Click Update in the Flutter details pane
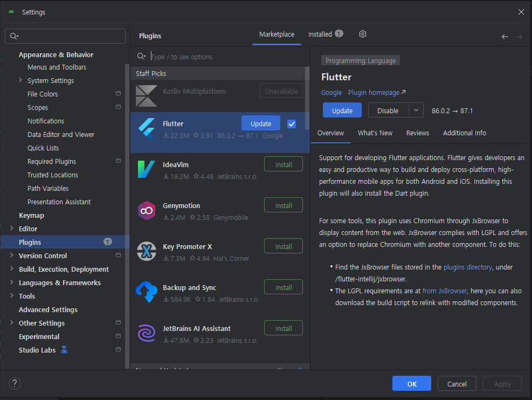The image size is (532, 400). coord(342,111)
